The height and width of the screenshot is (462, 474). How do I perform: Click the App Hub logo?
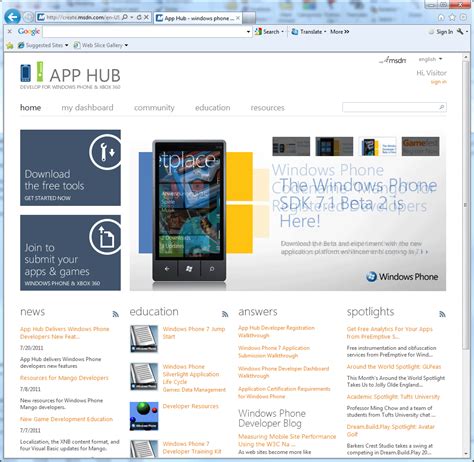(70, 75)
